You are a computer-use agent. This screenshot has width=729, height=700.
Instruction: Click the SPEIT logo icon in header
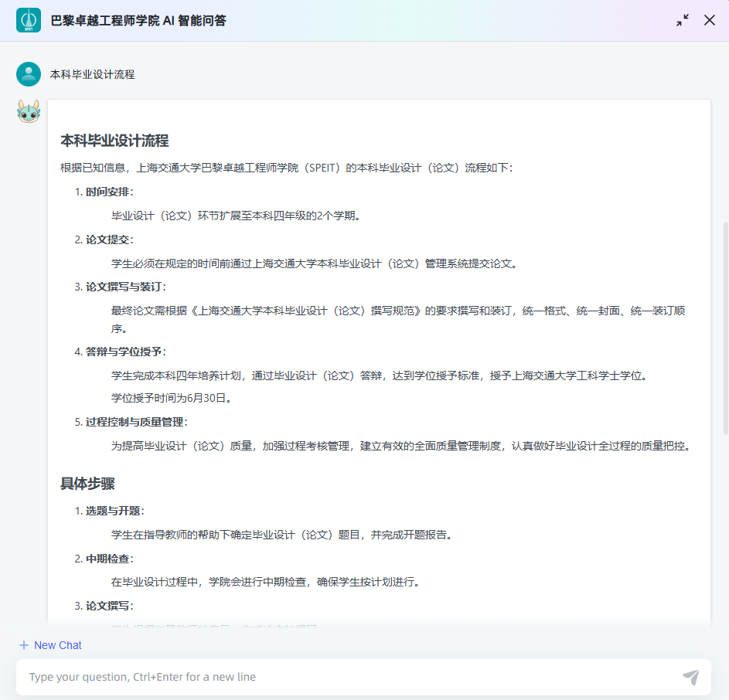[29, 20]
